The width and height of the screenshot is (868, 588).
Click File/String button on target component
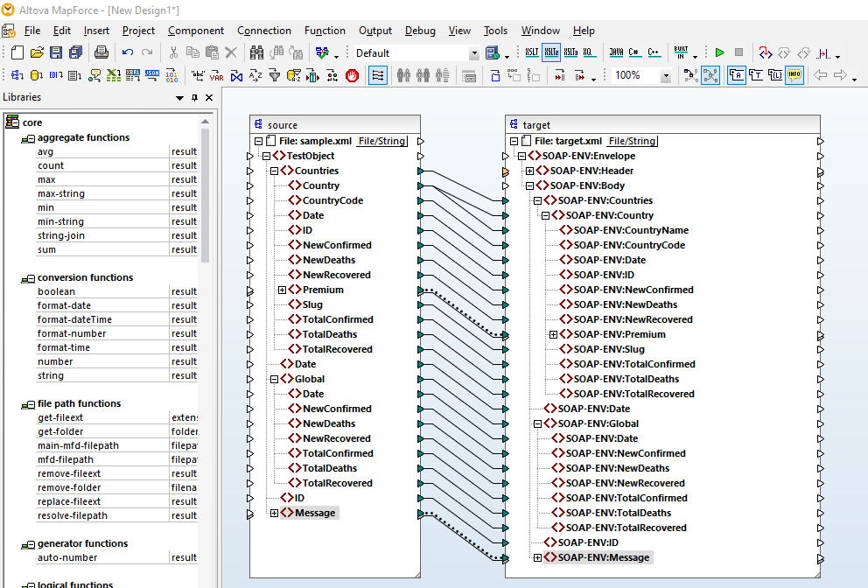click(x=631, y=141)
